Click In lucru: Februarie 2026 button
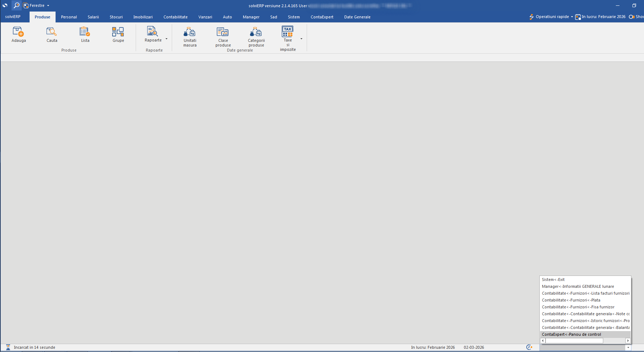 [x=600, y=17]
